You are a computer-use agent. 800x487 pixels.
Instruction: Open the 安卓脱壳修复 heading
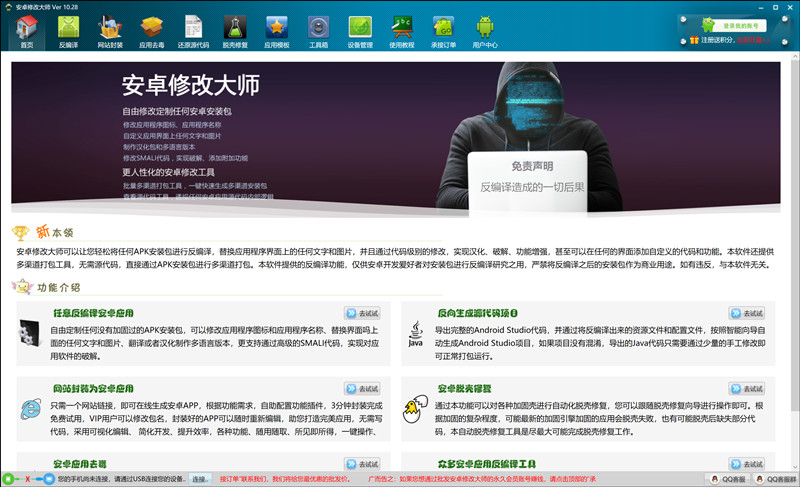coord(464,389)
